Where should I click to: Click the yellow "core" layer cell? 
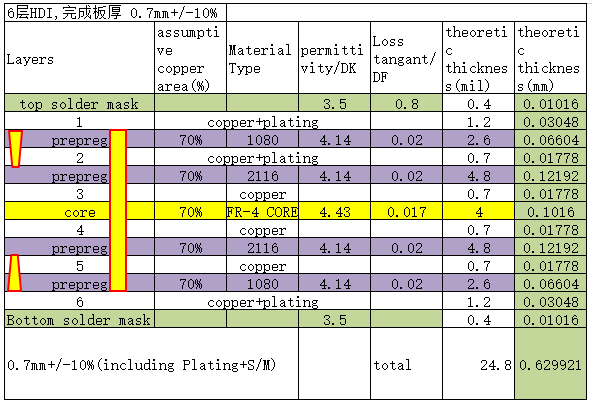(x=80, y=211)
